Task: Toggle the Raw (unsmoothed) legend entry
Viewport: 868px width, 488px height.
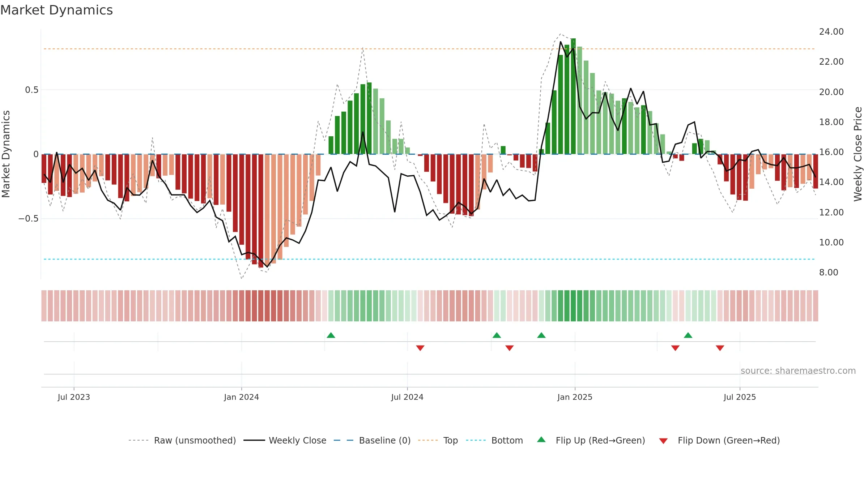Action: [182, 440]
